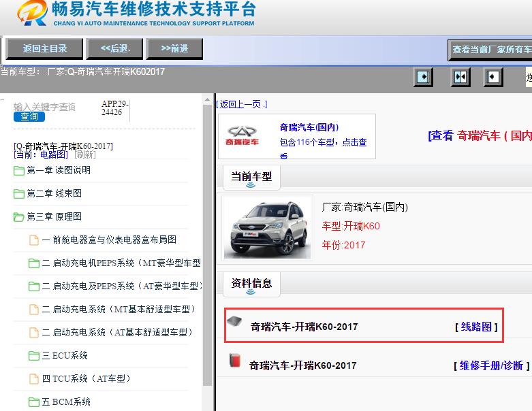Go back with the <<后退 button
The image size is (532, 411).
[x=116, y=49]
